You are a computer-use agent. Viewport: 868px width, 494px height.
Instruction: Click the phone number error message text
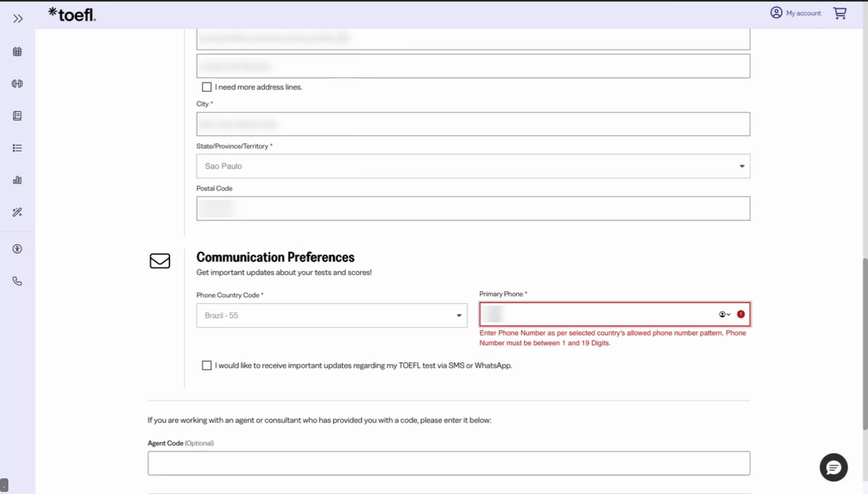(x=613, y=338)
